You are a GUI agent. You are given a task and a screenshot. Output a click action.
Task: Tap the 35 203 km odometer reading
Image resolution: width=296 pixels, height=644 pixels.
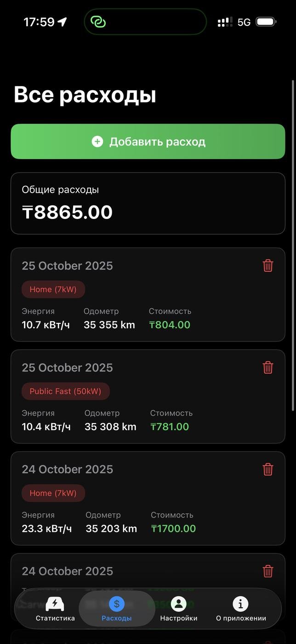point(111,529)
